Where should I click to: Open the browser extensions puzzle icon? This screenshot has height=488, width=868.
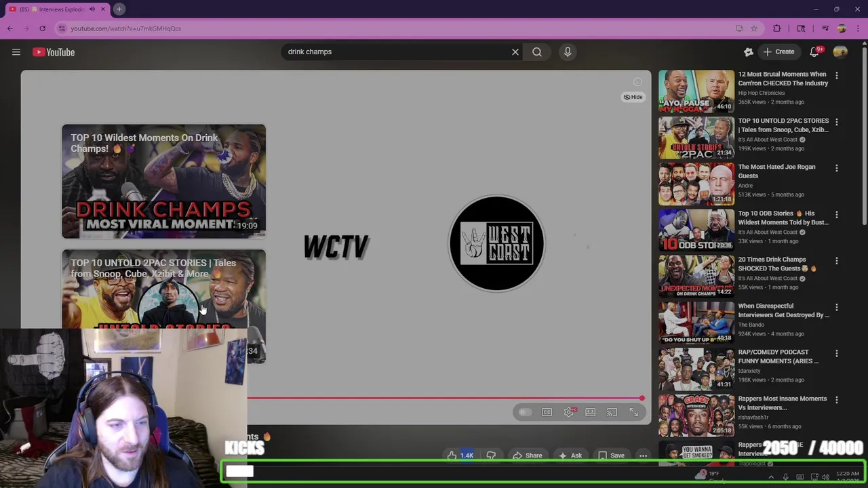pyautogui.click(x=777, y=28)
